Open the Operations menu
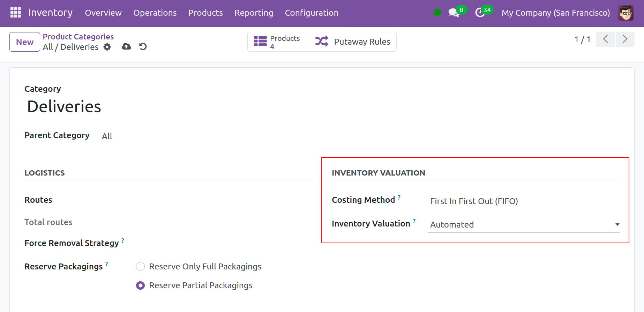Image resolution: width=644 pixels, height=312 pixels. click(155, 13)
